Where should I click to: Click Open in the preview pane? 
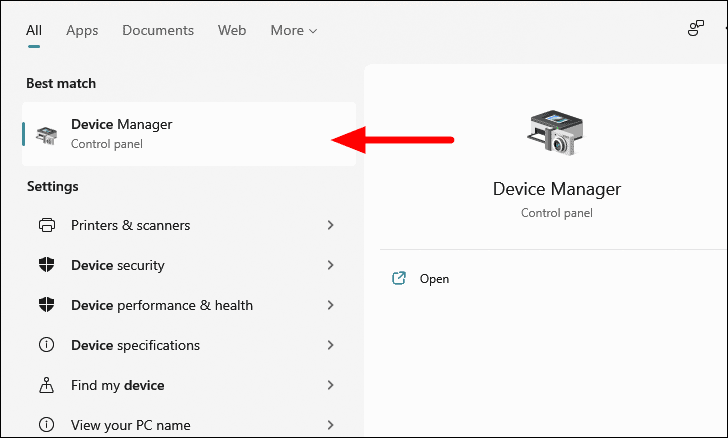point(434,279)
